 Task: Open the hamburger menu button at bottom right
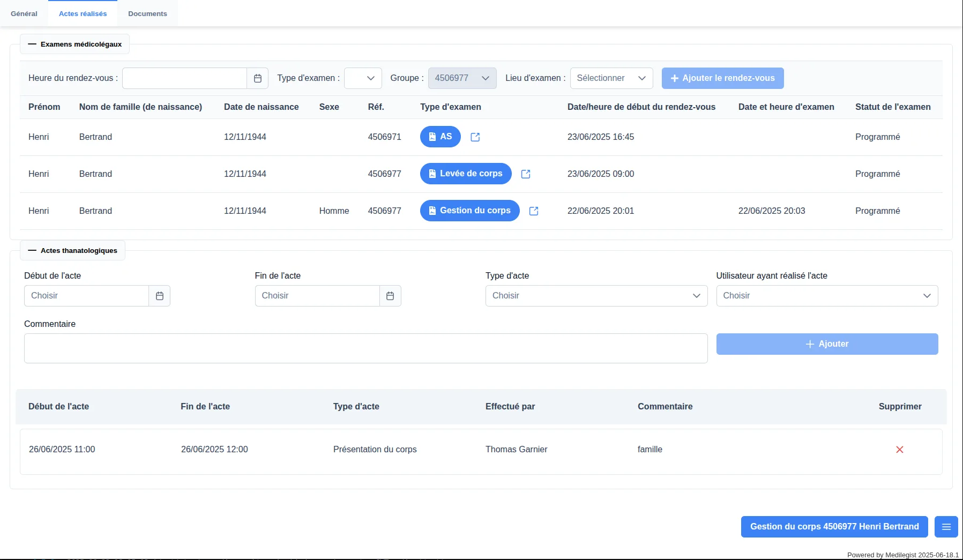tap(946, 527)
